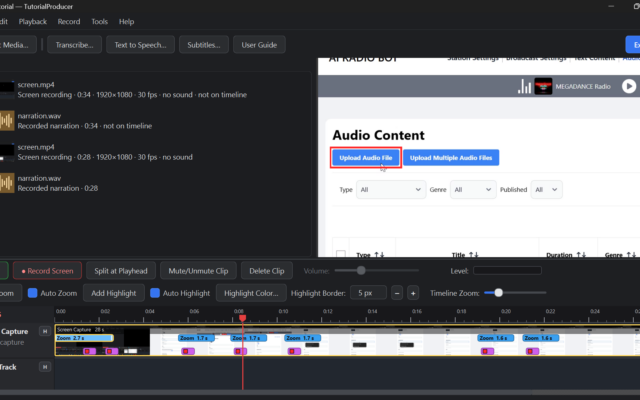Screen dimensions: 640x400
Task: Click the H button on the Capture track
Action: [45, 331]
